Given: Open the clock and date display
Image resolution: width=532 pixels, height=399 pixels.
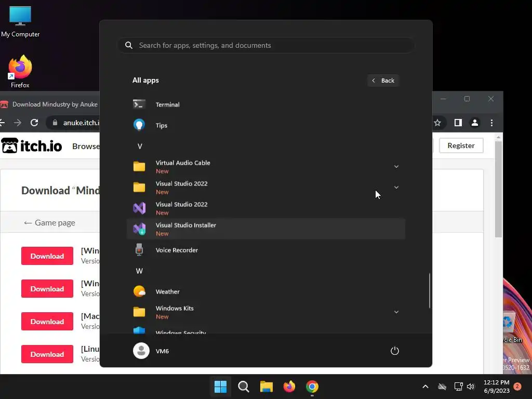Looking at the screenshot, I should [496, 387].
